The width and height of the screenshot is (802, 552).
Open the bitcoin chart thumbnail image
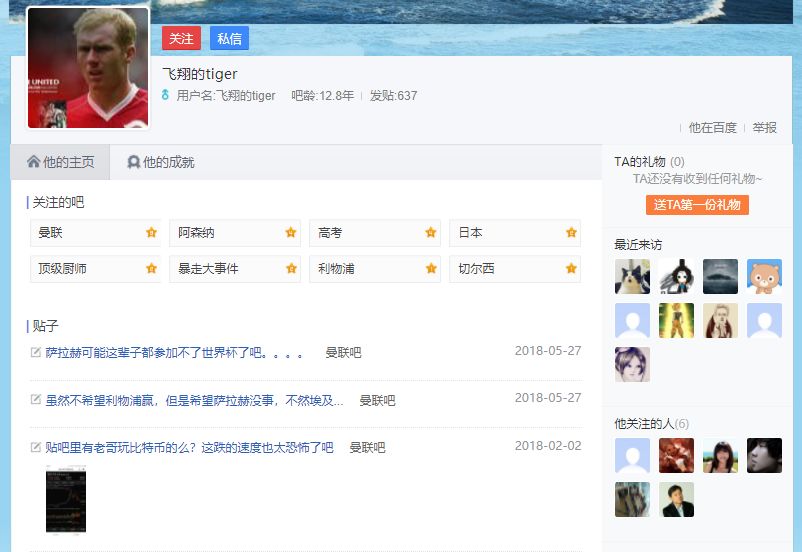66,499
